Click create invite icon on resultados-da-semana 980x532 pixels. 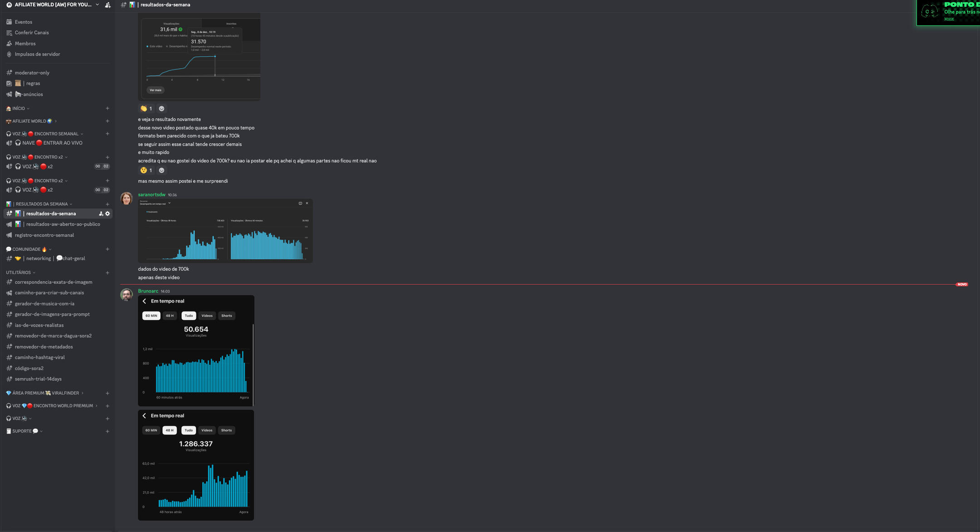(x=101, y=214)
